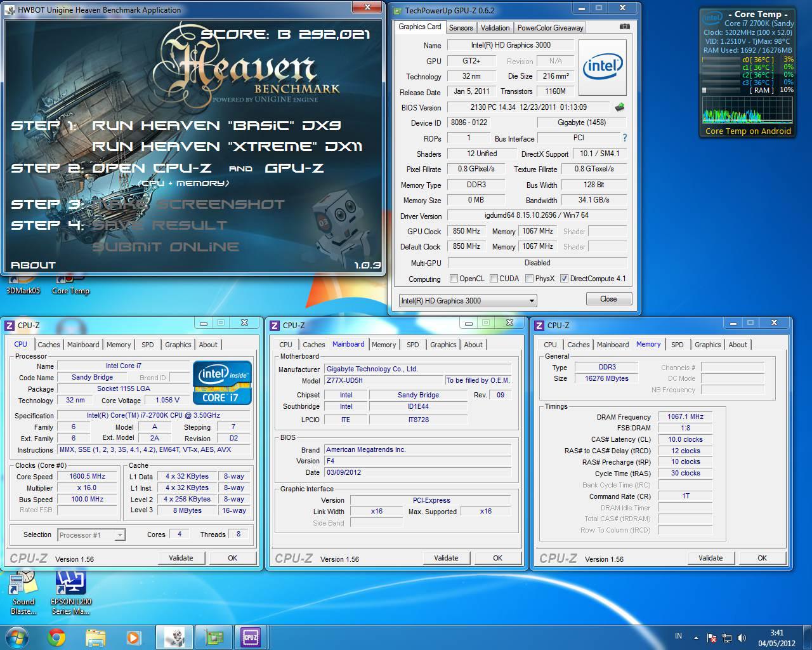The image size is (812, 650).
Task: Open the Windows Start menu orb
Action: click(16, 637)
